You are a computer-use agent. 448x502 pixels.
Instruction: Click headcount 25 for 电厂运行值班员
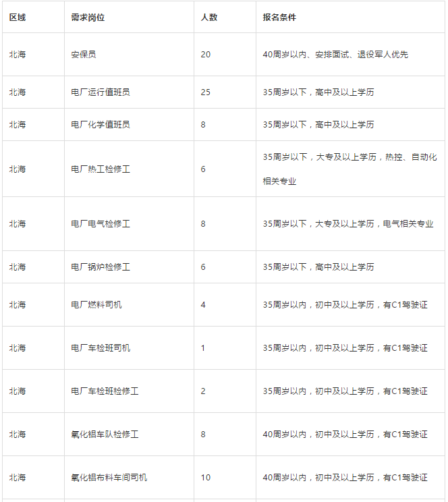click(205, 92)
